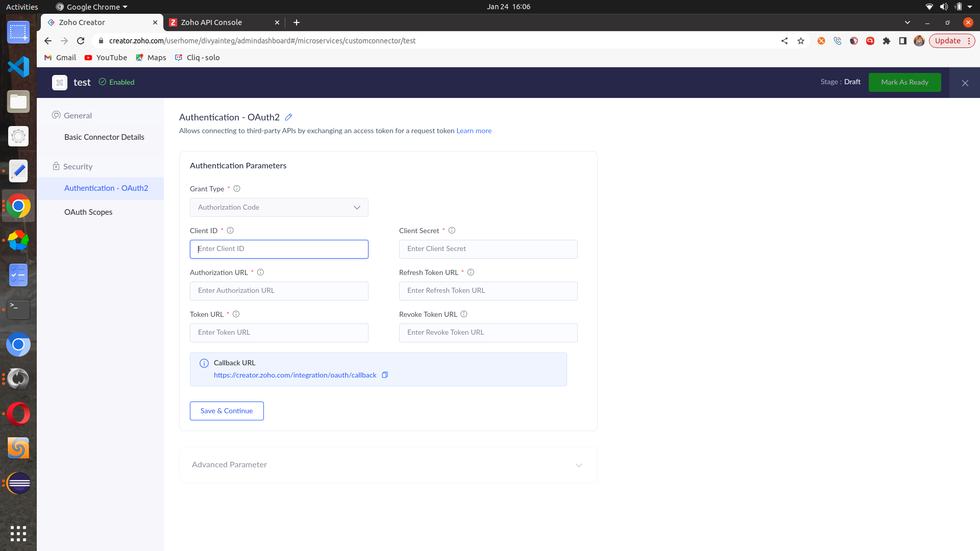Open Visual Studio Code from the dock

pos(18,67)
